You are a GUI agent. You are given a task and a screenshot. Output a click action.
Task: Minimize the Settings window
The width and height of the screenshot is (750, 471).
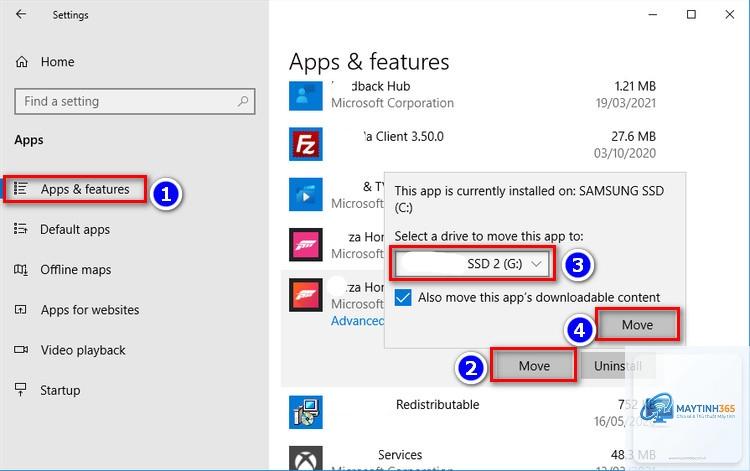click(x=652, y=14)
